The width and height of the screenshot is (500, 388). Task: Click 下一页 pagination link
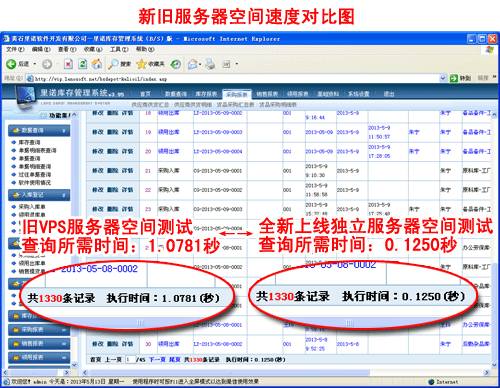[x=157, y=360]
